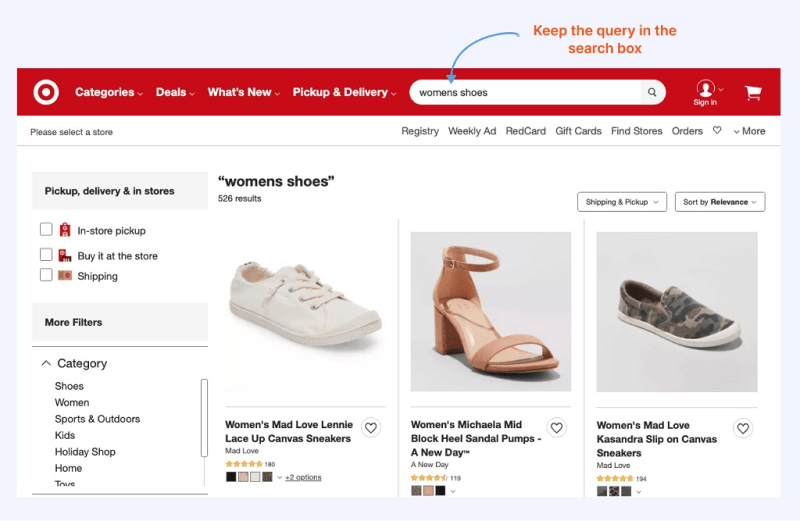Favorite the Lennie Lace Up Canvas Sneakers
800x521 pixels.
[x=371, y=428]
